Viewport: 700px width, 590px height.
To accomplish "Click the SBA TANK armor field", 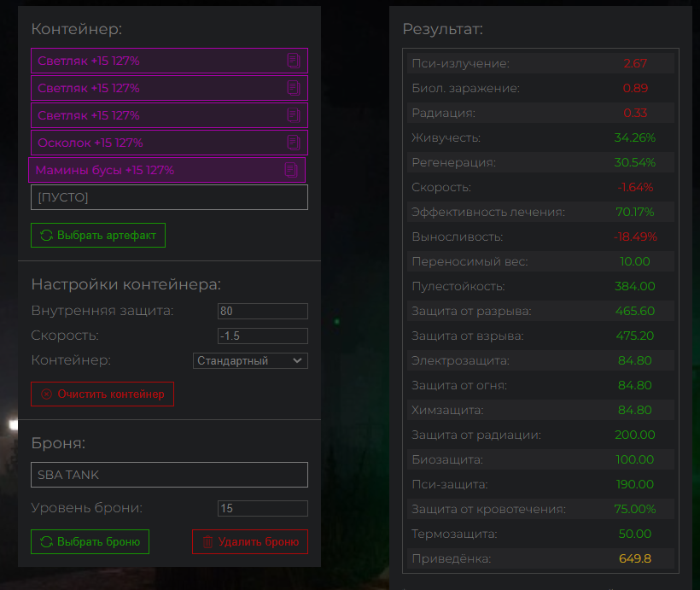I will (169, 475).
